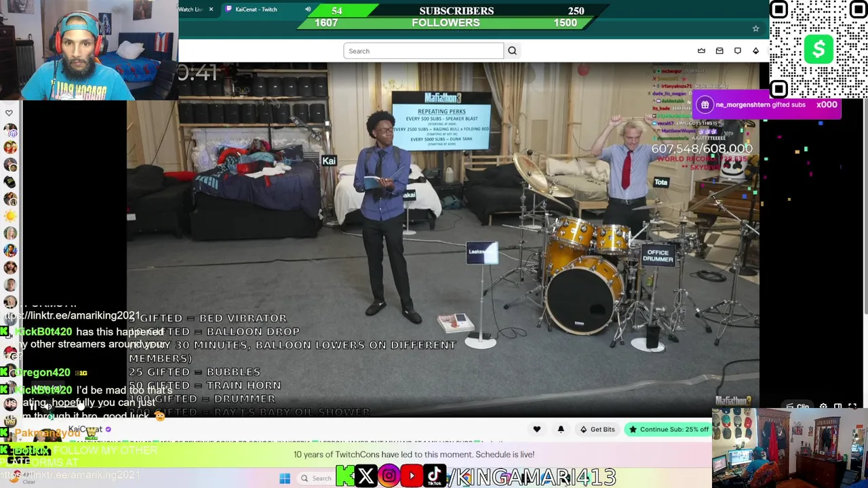Click Continue Sub: 25% off button
The image size is (868, 488).
point(668,429)
